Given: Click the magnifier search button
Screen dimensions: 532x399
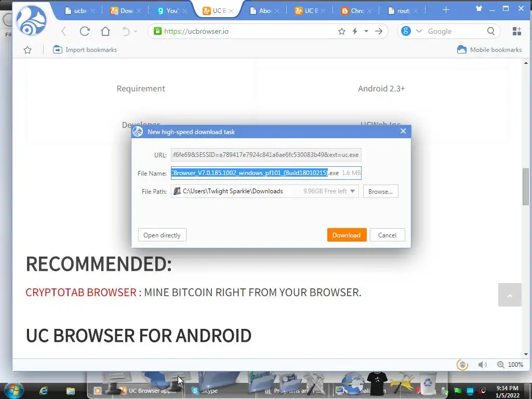Looking at the screenshot, I should [x=491, y=31].
